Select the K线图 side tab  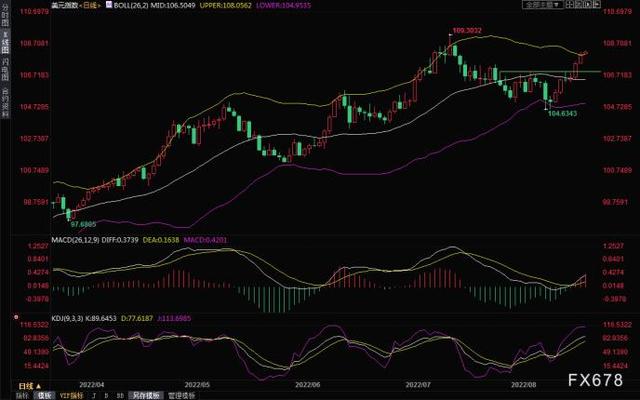pos(5,43)
